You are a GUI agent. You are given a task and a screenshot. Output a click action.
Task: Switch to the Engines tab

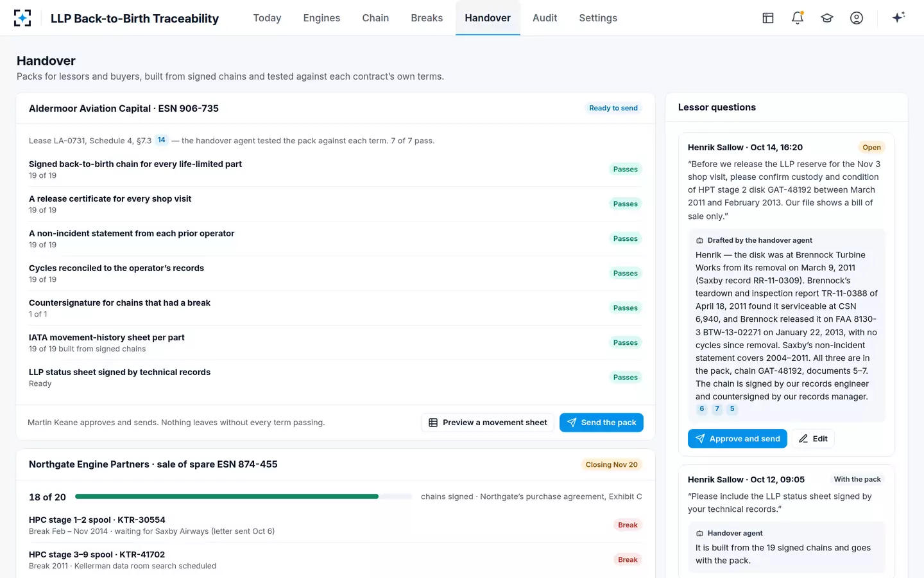click(321, 18)
